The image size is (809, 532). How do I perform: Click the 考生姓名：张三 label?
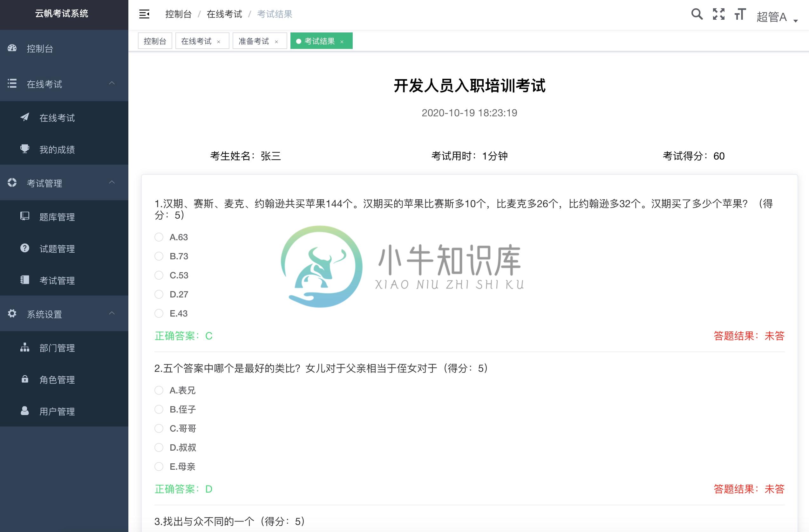click(245, 156)
